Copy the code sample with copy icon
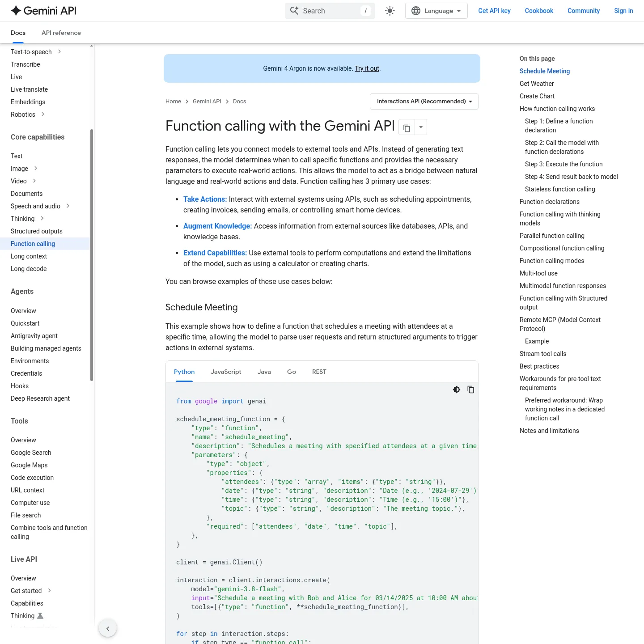The width and height of the screenshot is (644, 644). coord(471,390)
